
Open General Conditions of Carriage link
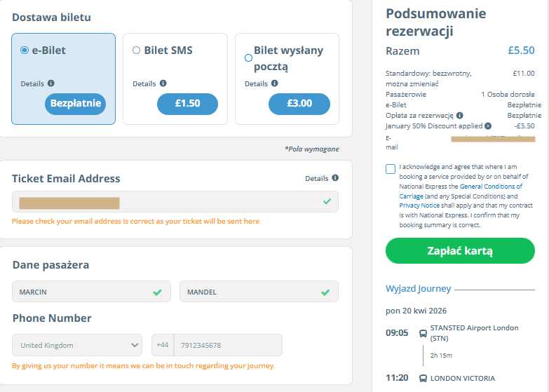click(461, 191)
